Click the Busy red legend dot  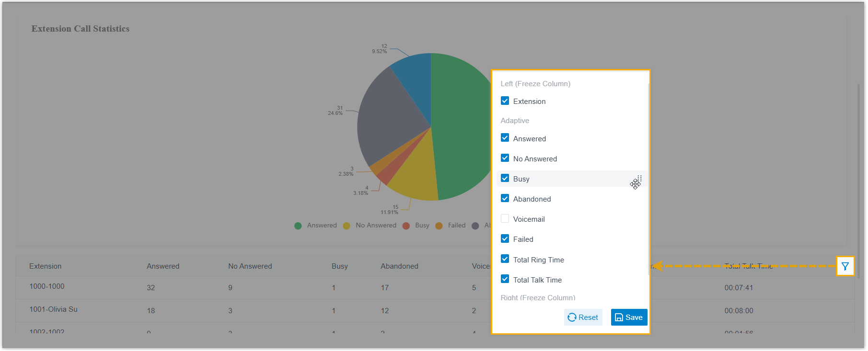tap(406, 226)
